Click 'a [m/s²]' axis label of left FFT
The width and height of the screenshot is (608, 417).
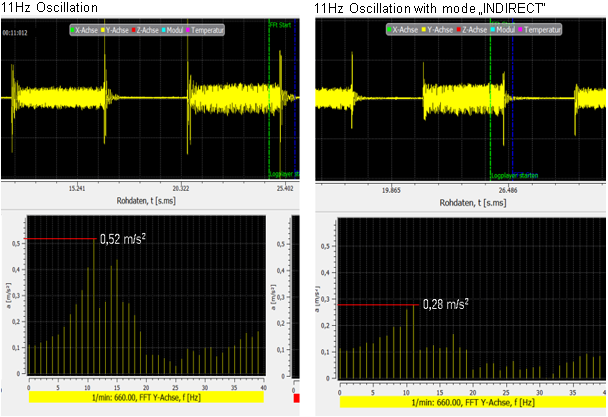[x=9, y=296]
